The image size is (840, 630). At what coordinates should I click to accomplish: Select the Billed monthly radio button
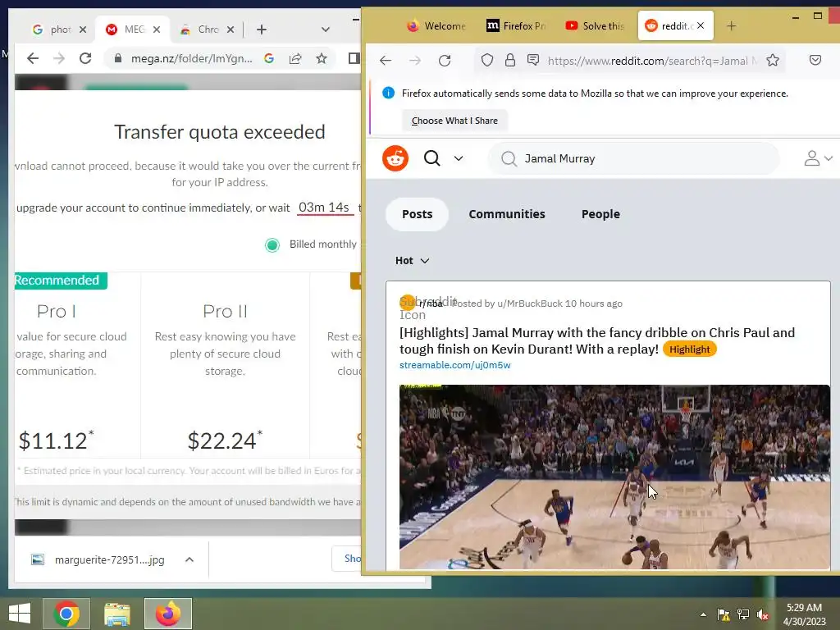(x=272, y=244)
